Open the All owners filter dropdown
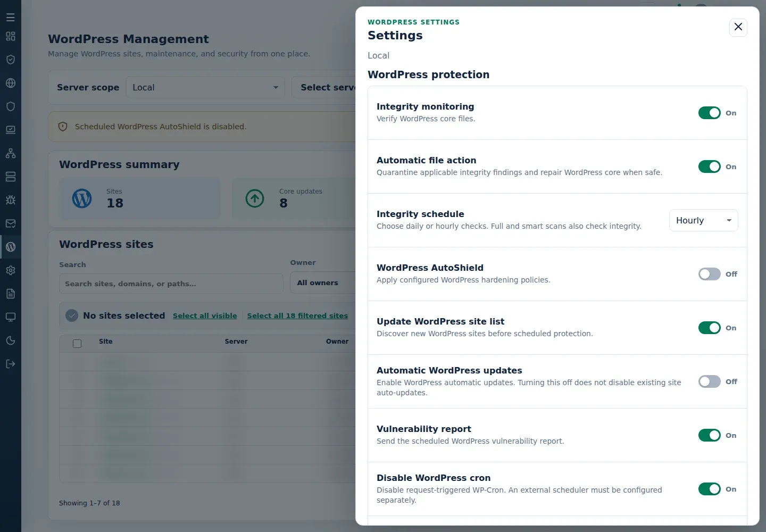Screen dimensions: 766x532 323,282
